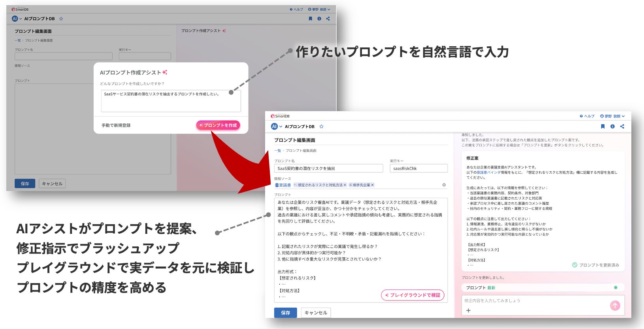Click 手動で新規登録 in the dialog
This screenshot has width=644, height=329.
pyautogui.click(x=116, y=125)
